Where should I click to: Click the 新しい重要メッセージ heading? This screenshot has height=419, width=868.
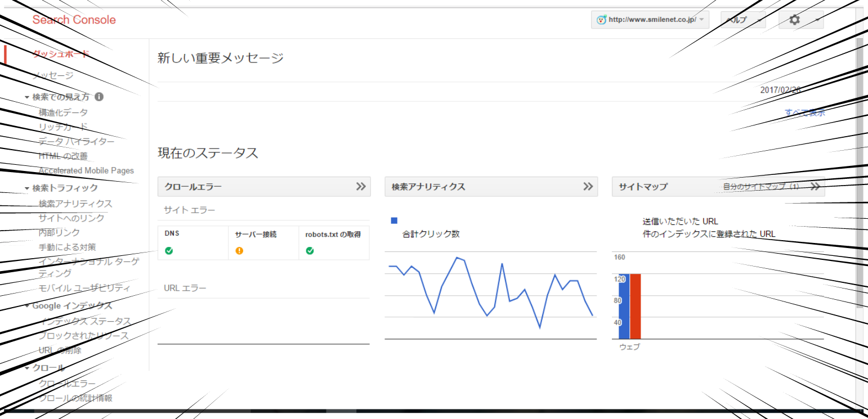[221, 58]
